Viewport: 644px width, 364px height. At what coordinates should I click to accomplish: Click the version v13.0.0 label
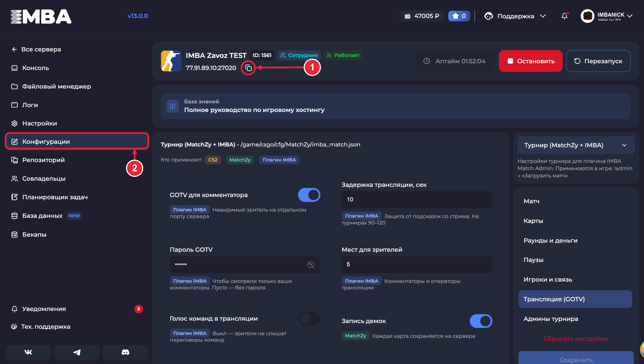tap(138, 16)
